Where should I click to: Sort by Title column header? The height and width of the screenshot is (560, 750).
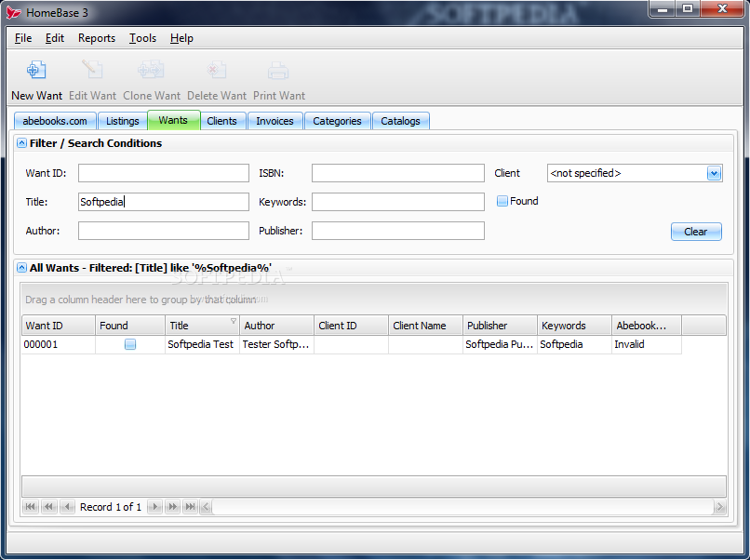[202, 326]
